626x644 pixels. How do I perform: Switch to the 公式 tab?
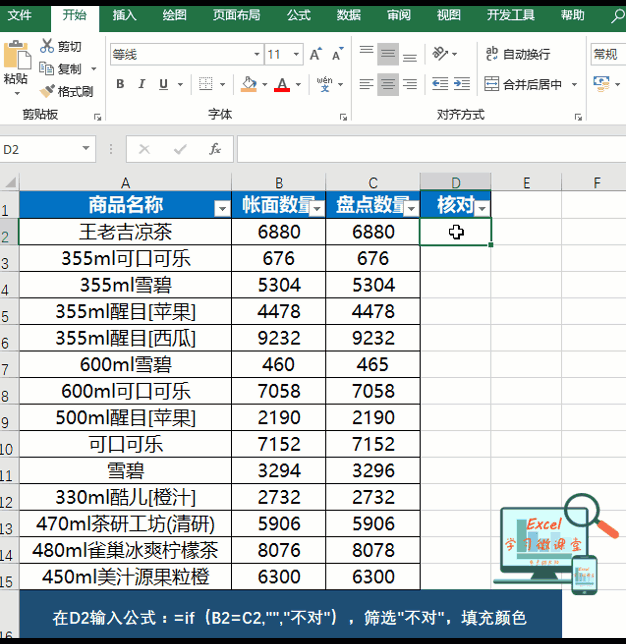pyautogui.click(x=299, y=16)
